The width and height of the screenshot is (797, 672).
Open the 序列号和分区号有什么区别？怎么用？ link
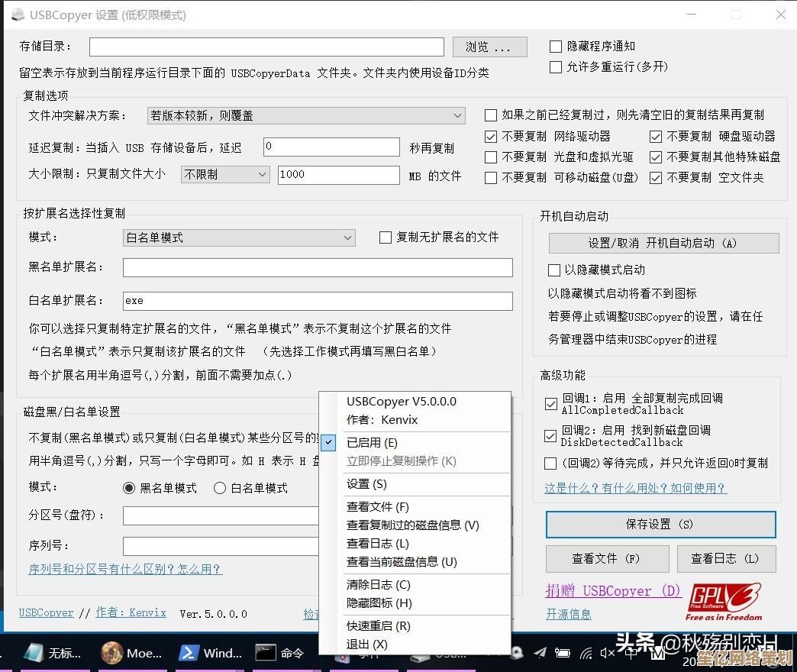pyautogui.click(x=125, y=569)
